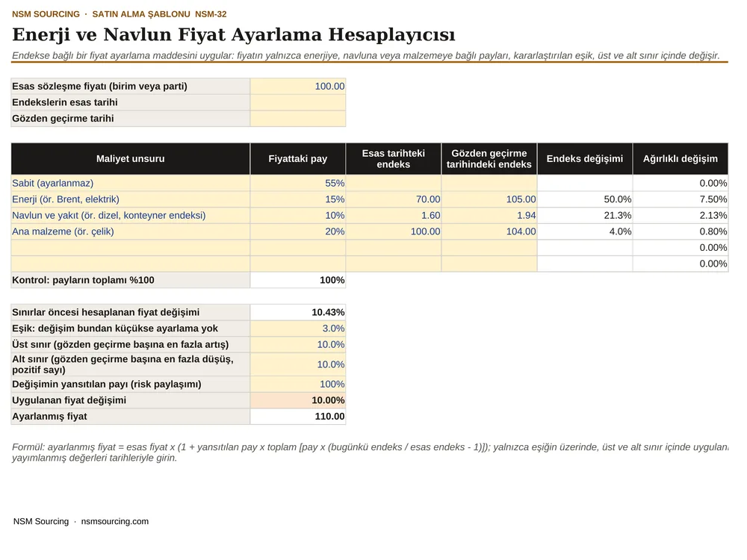Select the 100% total shares check cell
747x560 pixels.
298,281
